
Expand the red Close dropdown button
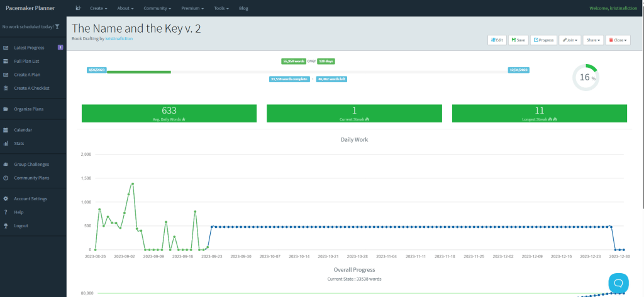pyautogui.click(x=618, y=40)
